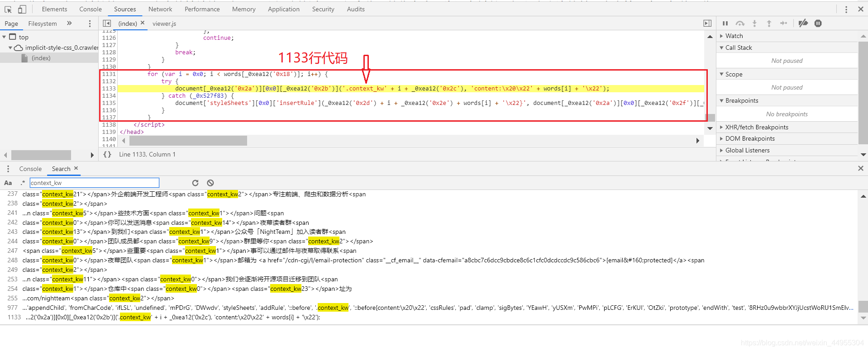Toggle pause on exceptions icon

pos(818,23)
